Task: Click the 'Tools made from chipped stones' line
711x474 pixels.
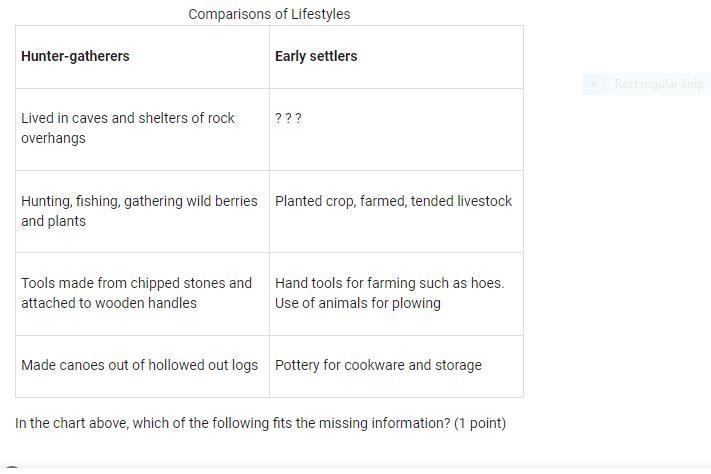Action: pyautogui.click(x=136, y=283)
